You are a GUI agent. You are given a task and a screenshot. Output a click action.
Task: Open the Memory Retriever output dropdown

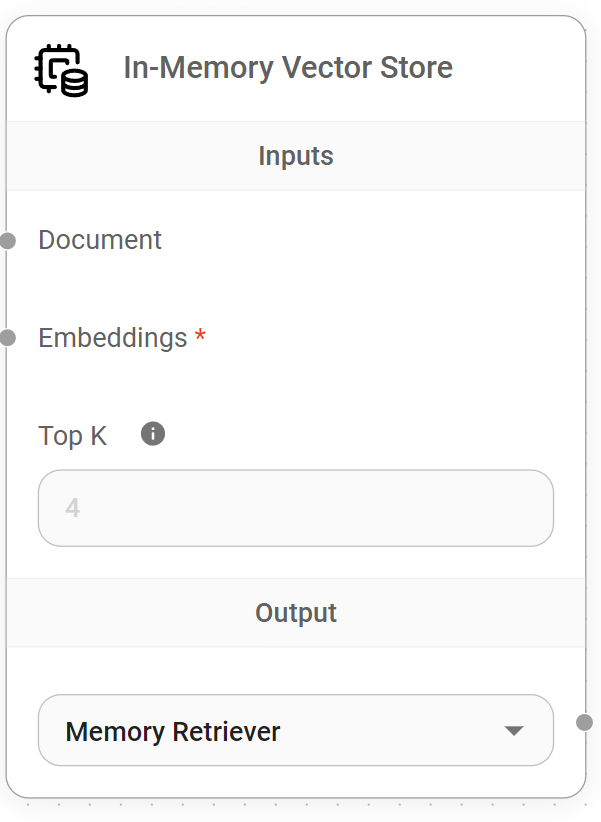pos(295,731)
